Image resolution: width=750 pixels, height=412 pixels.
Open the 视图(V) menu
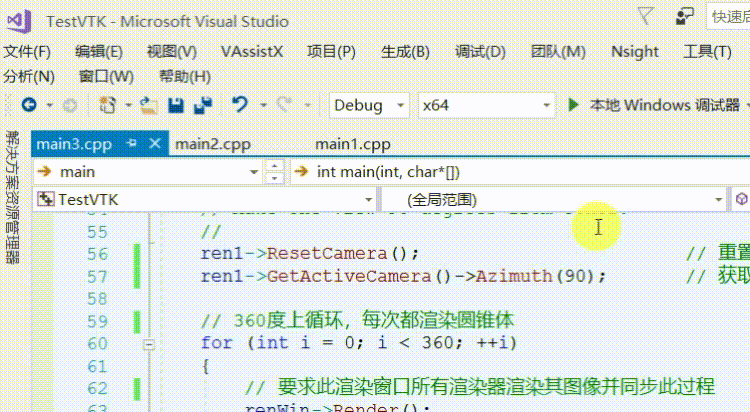172,52
